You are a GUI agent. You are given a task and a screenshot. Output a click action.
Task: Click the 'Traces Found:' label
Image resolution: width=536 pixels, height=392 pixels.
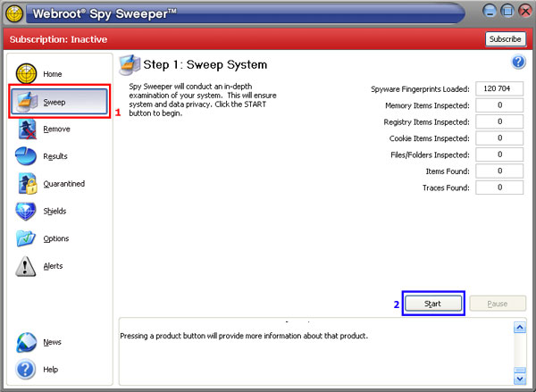[446, 188]
